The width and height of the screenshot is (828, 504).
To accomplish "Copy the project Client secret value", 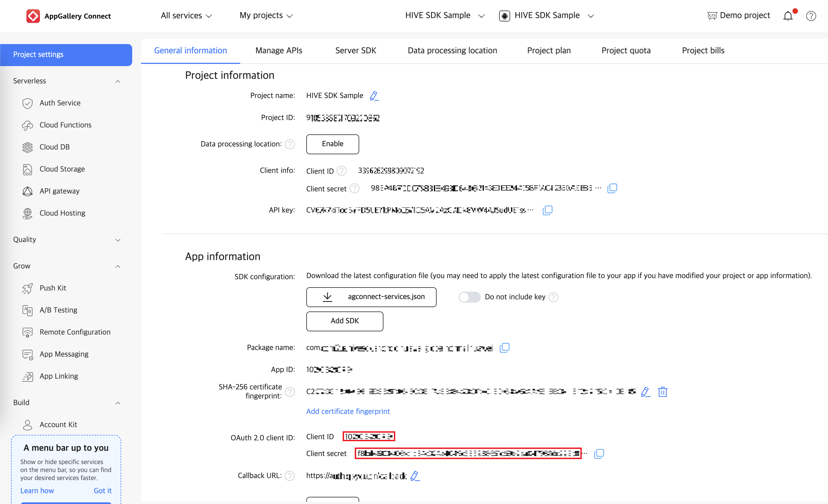I will [x=612, y=188].
